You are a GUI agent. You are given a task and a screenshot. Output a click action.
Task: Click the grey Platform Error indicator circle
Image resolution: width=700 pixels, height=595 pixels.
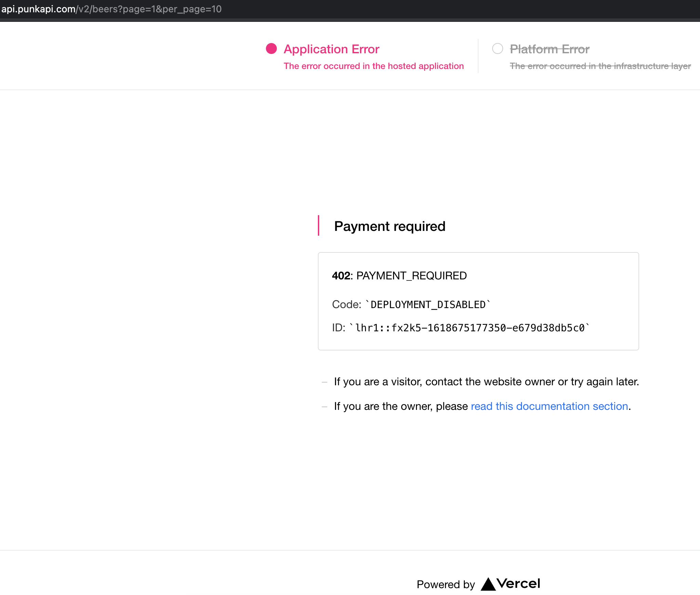click(x=498, y=49)
